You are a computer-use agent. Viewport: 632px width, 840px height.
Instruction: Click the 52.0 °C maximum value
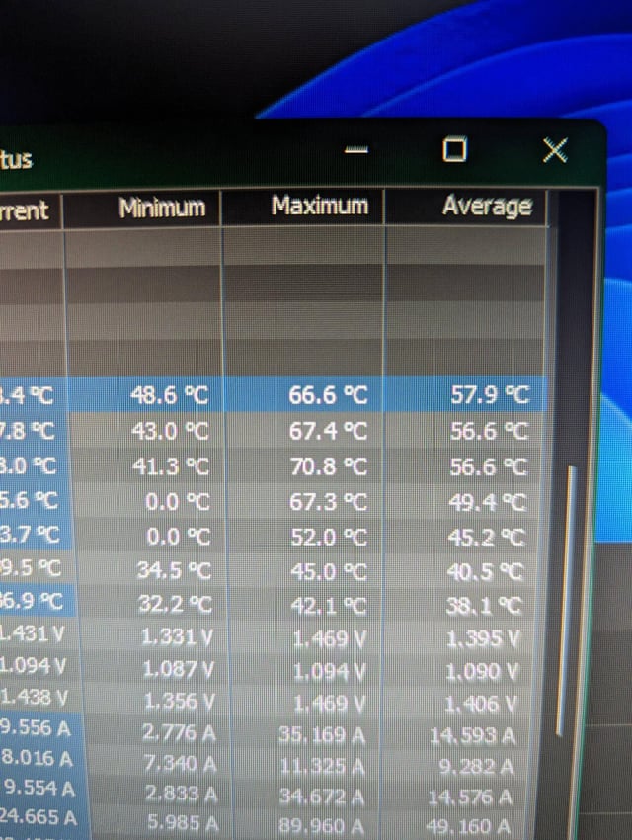[x=328, y=537]
